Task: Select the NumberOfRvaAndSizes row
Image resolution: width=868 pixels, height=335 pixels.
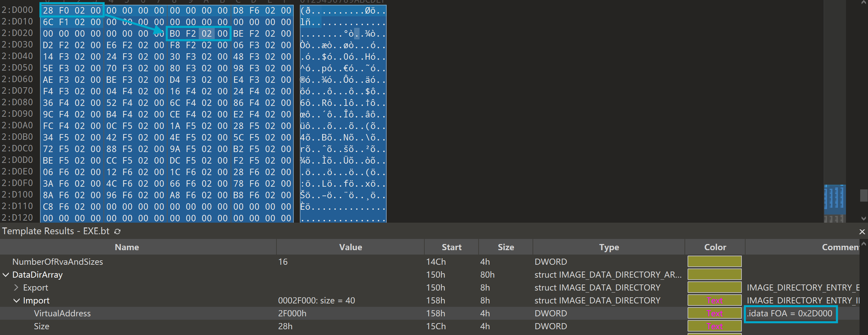Action: click(x=57, y=262)
